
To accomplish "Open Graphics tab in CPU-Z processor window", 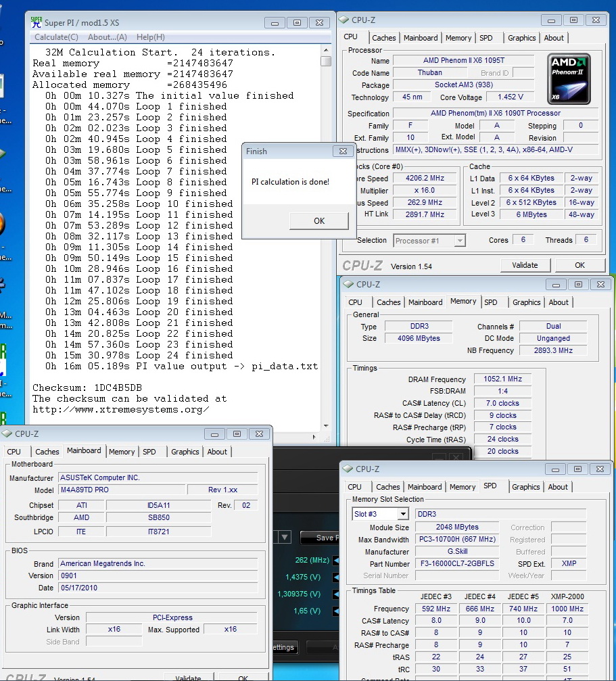I will [x=522, y=38].
